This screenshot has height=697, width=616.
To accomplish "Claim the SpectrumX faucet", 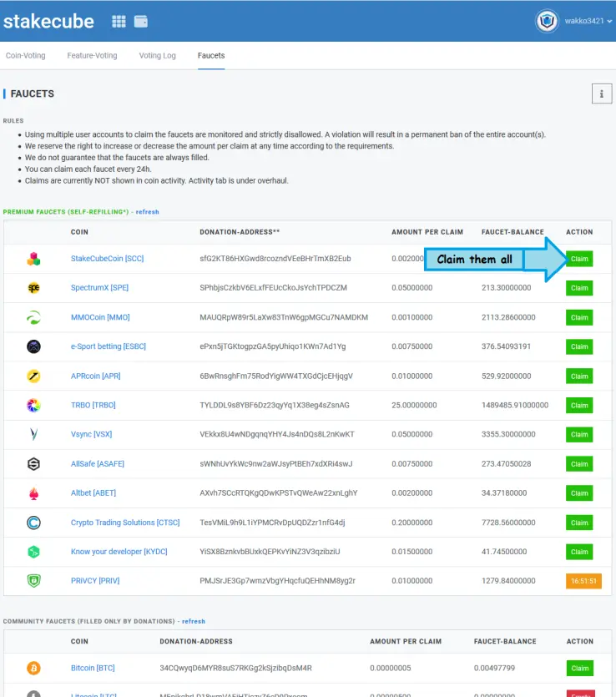I will coord(579,288).
